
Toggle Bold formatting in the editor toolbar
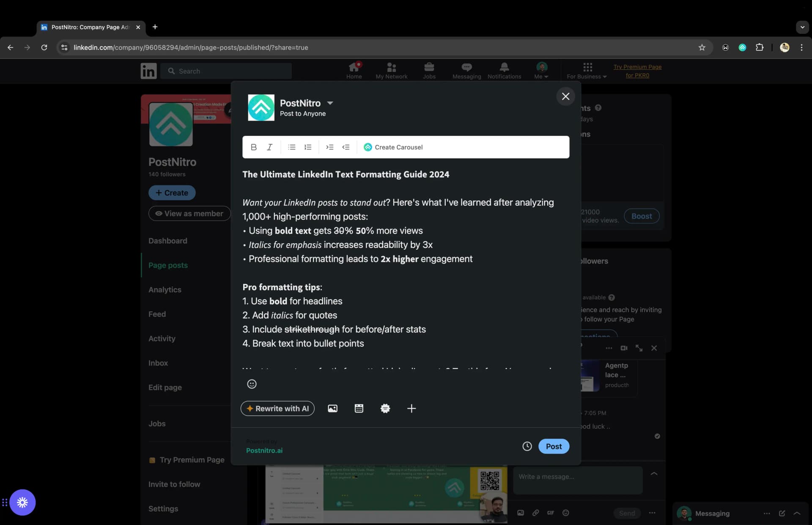pos(253,147)
